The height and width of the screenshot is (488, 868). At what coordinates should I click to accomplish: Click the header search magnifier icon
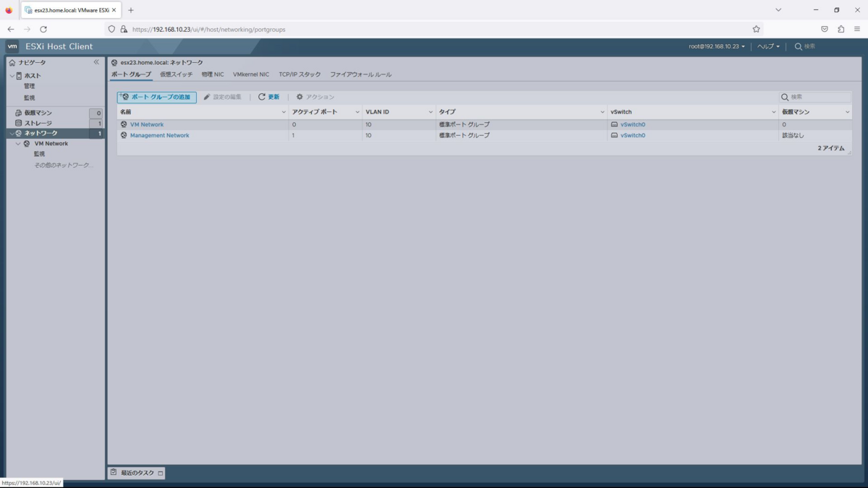(799, 46)
